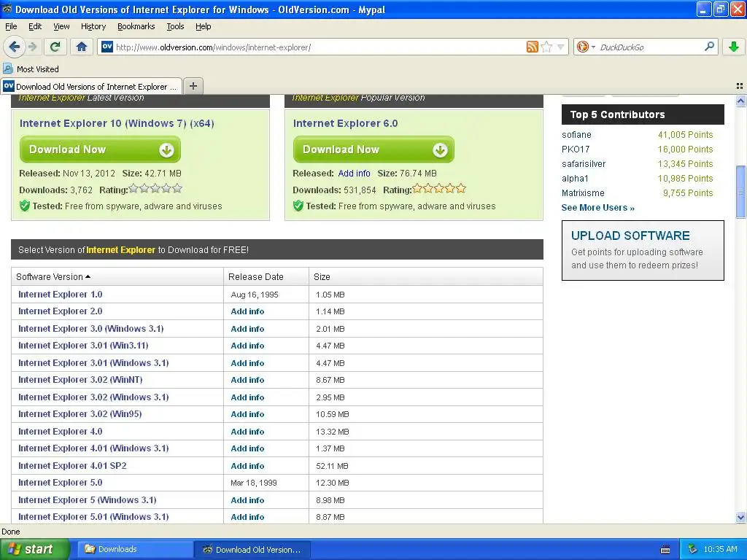Open Downloads with the green arrow icon

click(x=734, y=47)
